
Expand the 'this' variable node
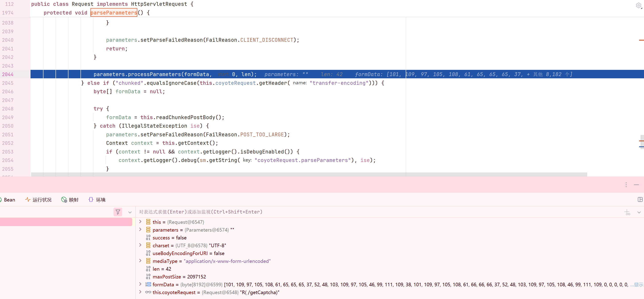[x=140, y=222]
